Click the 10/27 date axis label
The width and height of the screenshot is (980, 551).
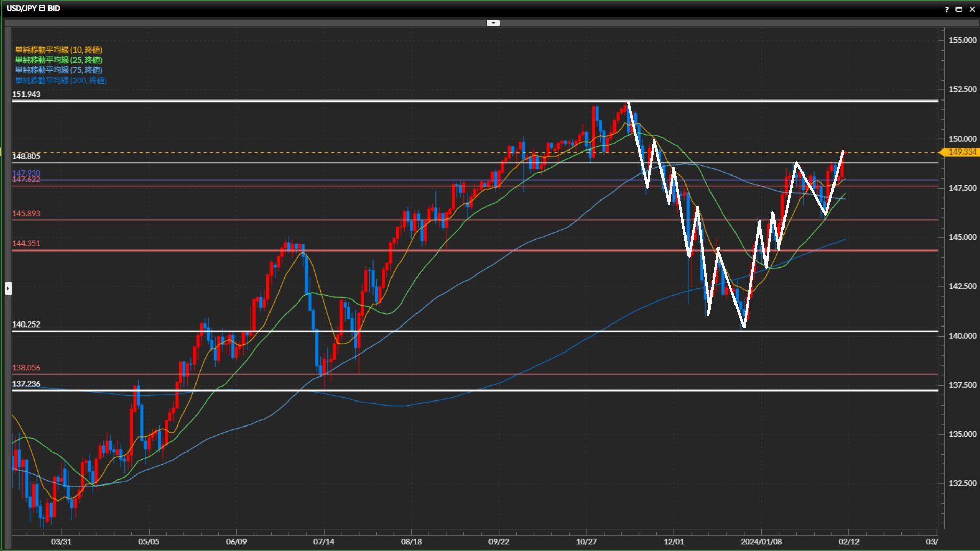pos(586,542)
